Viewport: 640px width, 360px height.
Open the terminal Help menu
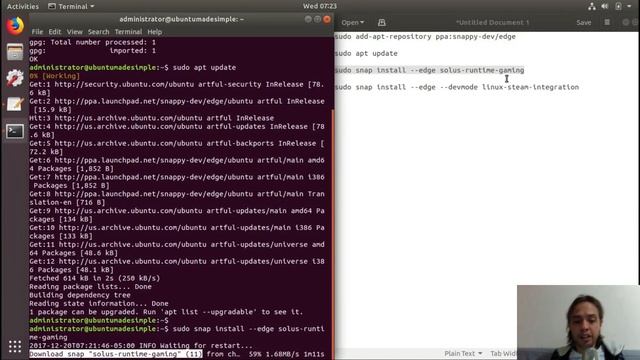click(155, 32)
